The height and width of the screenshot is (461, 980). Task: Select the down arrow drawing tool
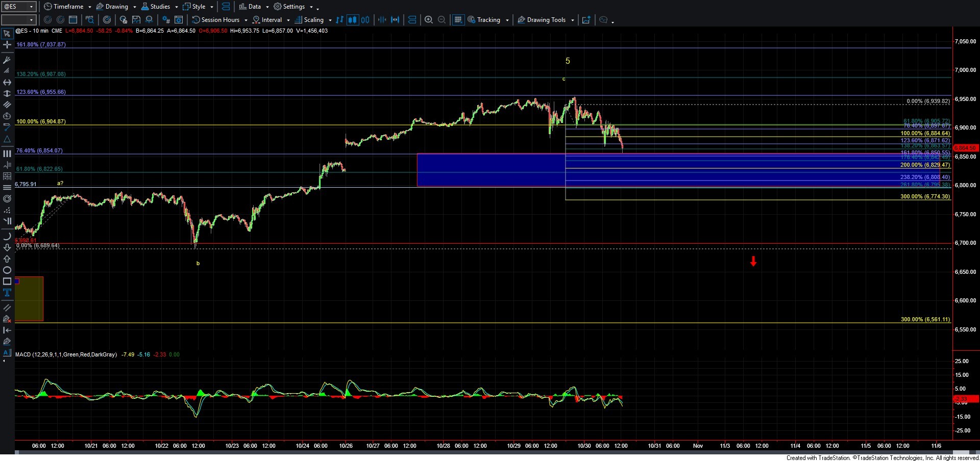click(7, 247)
